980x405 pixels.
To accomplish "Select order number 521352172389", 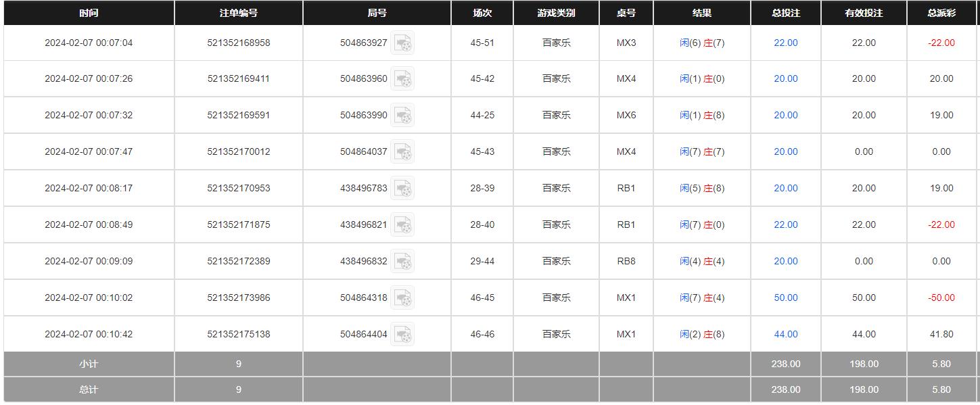I will point(239,261).
